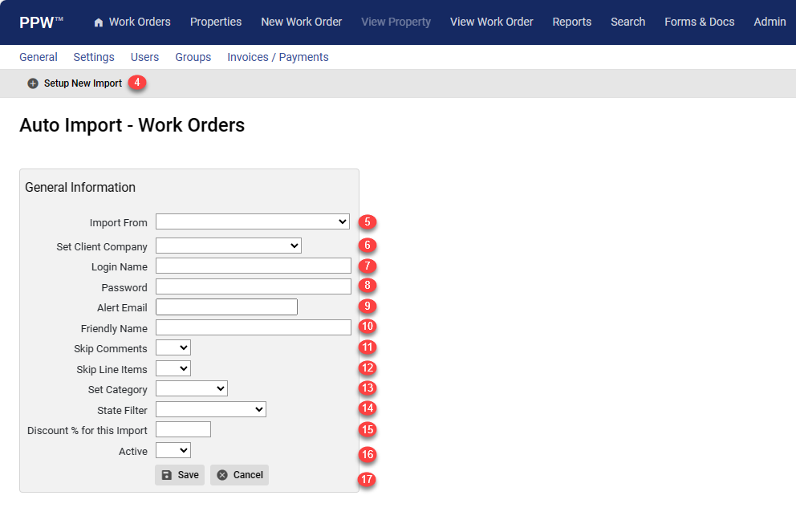Select View Property in navigation bar
This screenshot has width=796, height=532.
396,22
